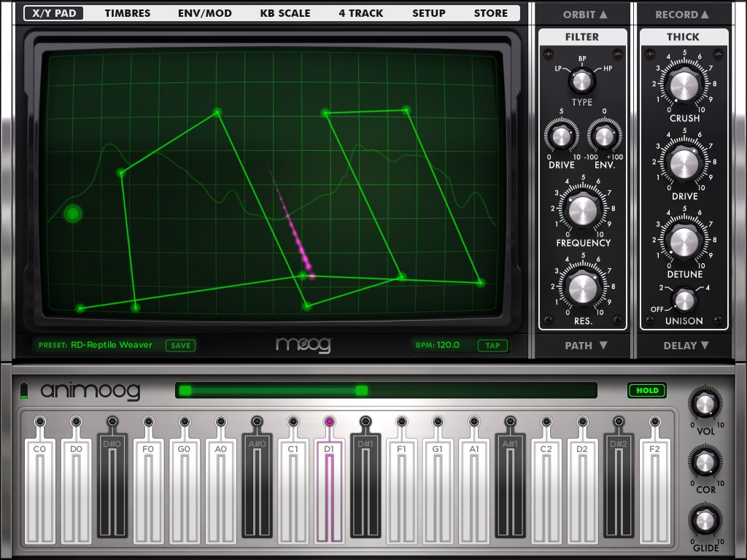The width and height of the screenshot is (747, 560).
Task: Play the D2 key
Action: pos(583,491)
